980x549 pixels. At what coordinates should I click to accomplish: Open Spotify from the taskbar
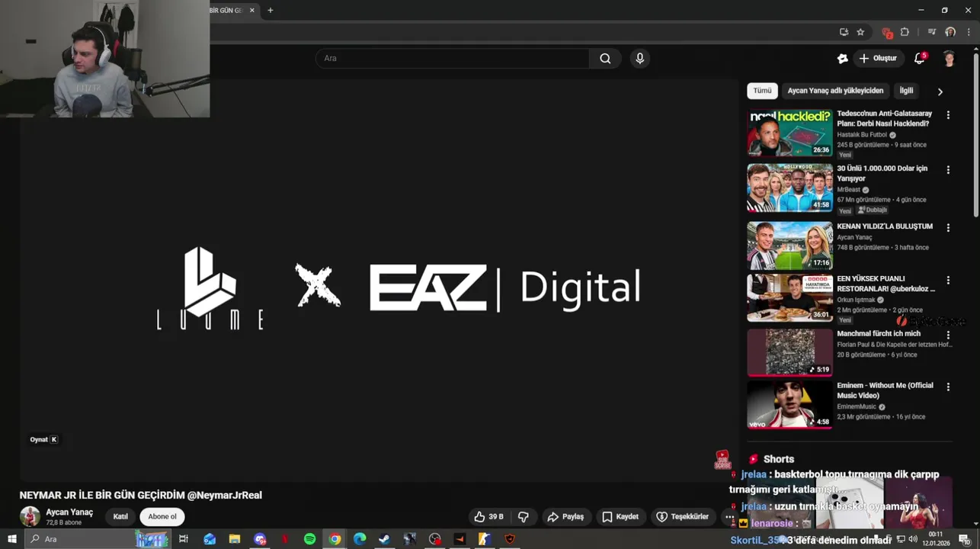pyautogui.click(x=309, y=539)
